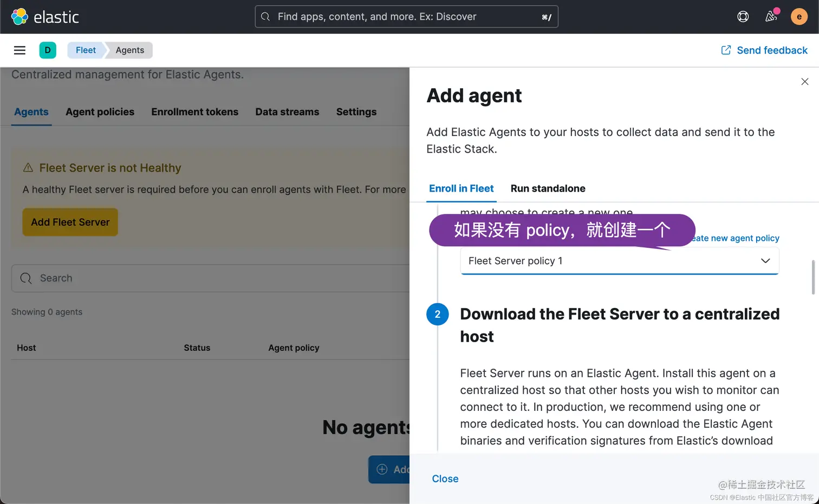
Task: Click the Send feedback link
Action: coord(764,50)
